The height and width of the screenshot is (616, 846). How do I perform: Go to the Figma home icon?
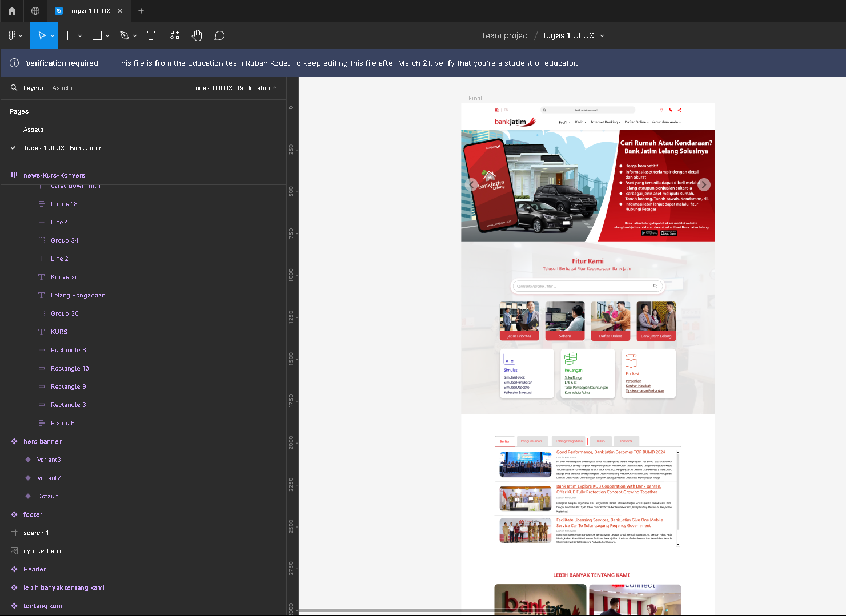click(12, 11)
